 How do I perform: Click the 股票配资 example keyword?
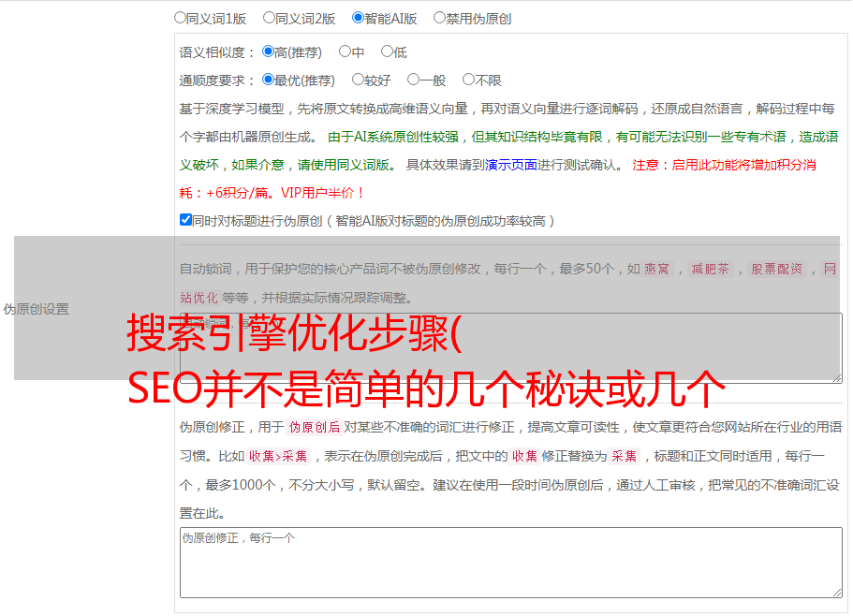777,269
